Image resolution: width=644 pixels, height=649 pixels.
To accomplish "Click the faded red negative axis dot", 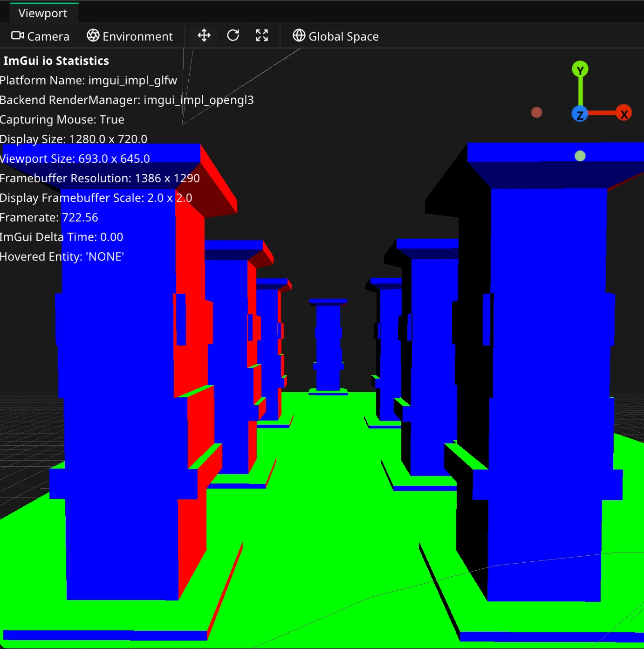I will pos(537,112).
